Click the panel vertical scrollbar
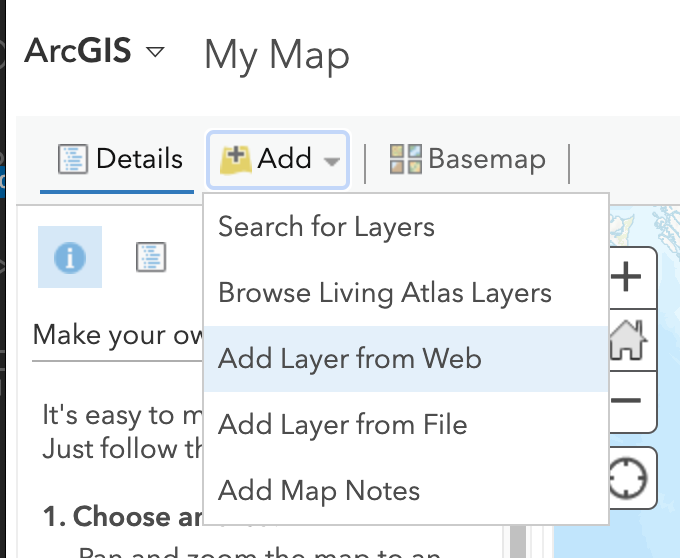The width and height of the screenshot is (680, 558). tap(518, 541)
